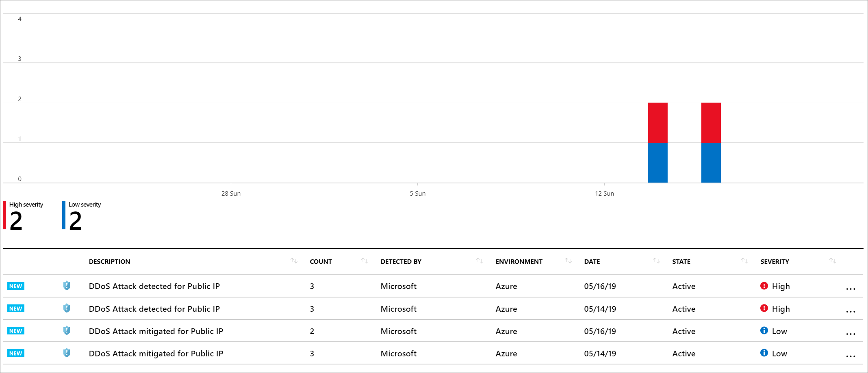Open ellipsis menu for first High alert

click(x=851, y=289)
